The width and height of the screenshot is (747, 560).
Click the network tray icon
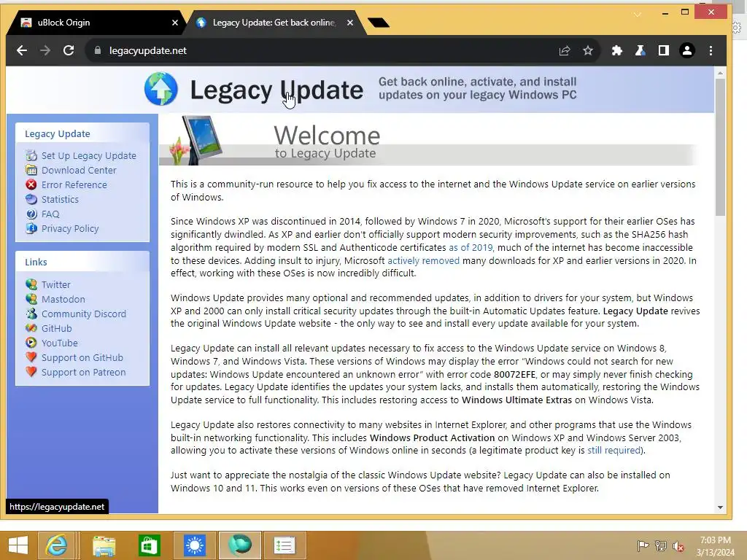click(x=661, y=545)
